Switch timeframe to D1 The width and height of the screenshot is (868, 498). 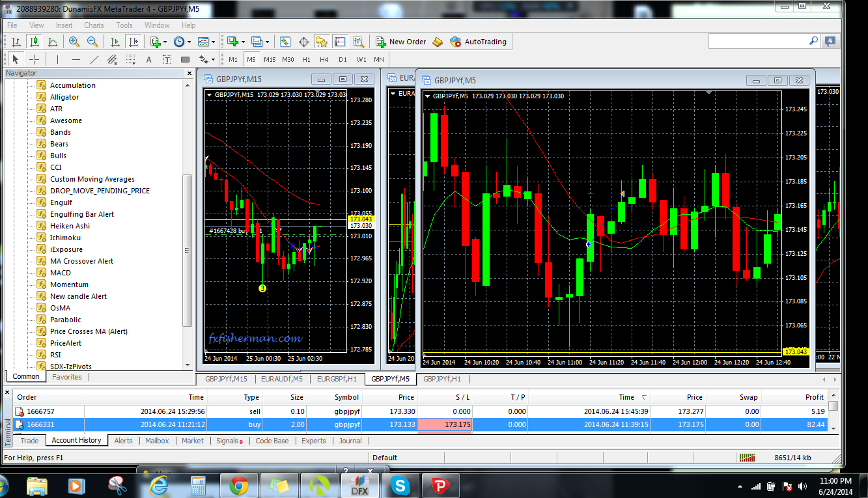point(343,59)
